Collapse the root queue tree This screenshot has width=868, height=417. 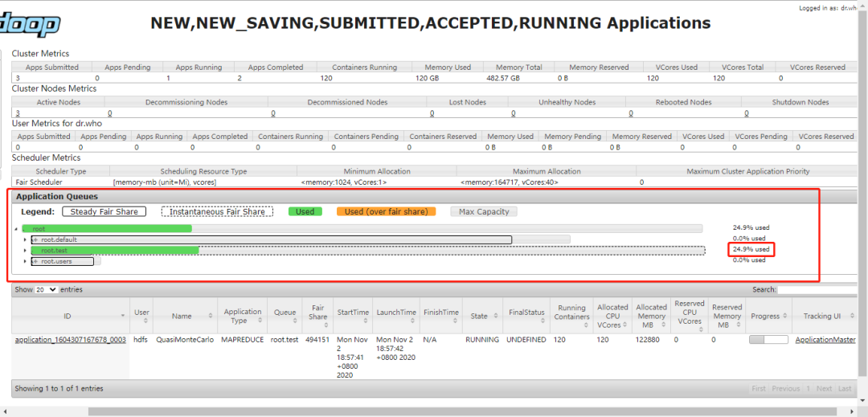pos(17,229)
